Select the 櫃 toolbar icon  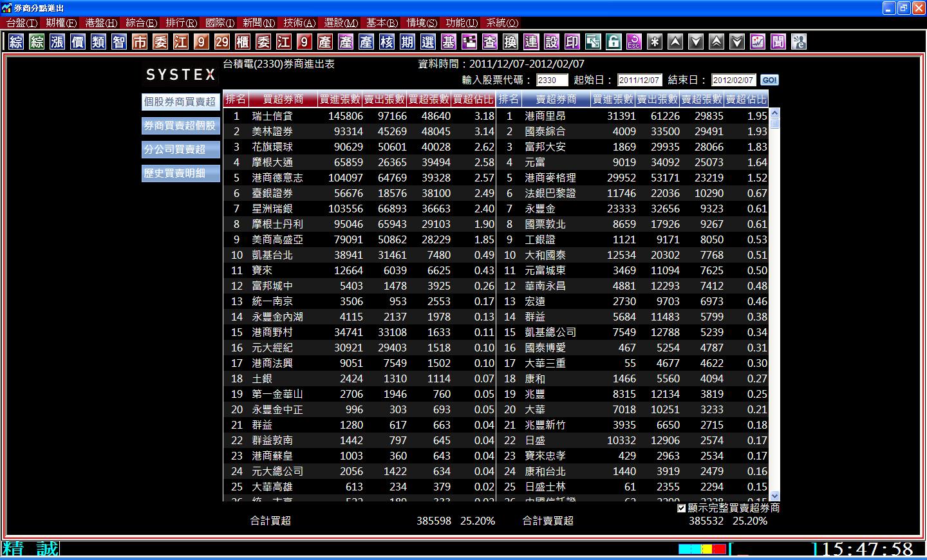coord(243,42)
